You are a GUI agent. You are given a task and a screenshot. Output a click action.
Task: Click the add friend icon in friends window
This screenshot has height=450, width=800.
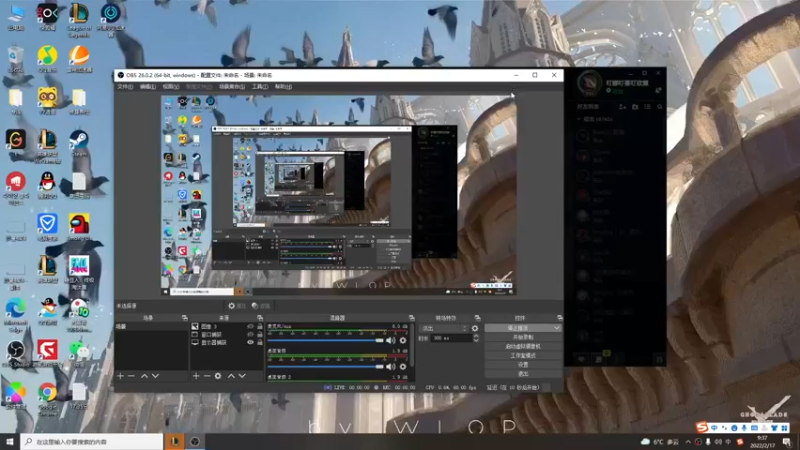coord(622,107)
